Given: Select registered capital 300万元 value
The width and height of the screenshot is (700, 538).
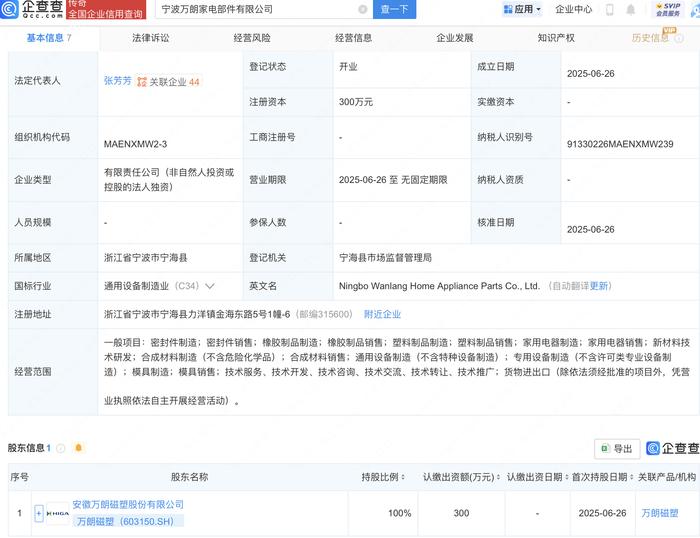Looking at the screenshot, I should click(x=356, y=102).
